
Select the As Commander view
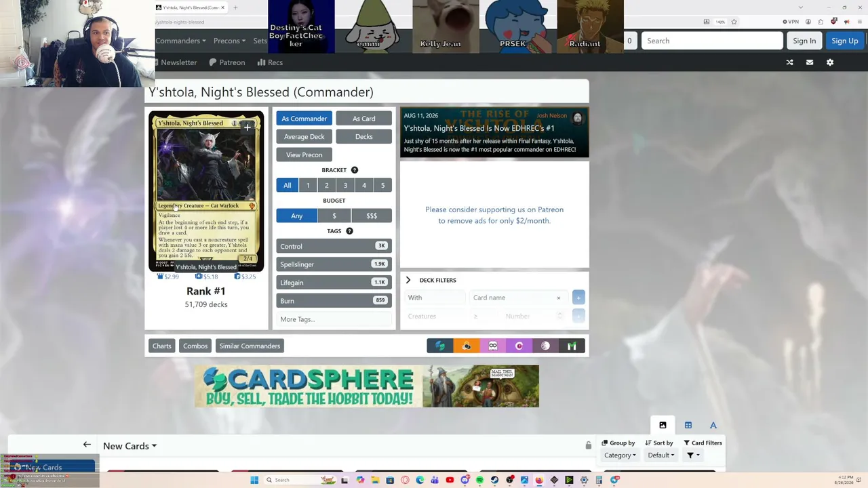click(304, 119)
